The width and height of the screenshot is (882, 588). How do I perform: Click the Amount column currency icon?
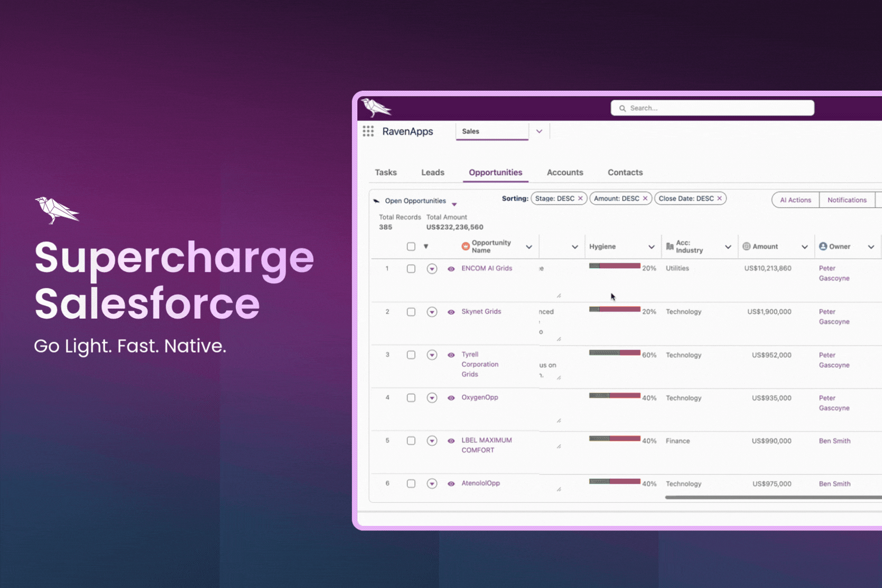coord(746,246)
